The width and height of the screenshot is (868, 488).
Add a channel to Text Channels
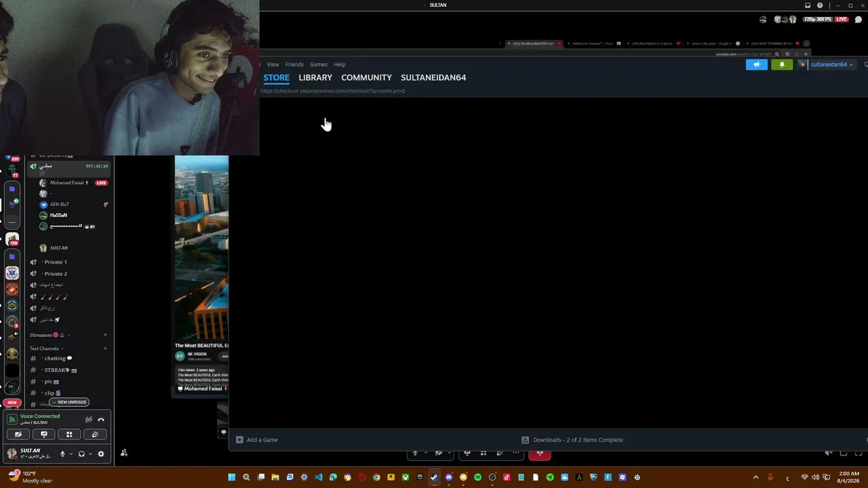(105, 348)
